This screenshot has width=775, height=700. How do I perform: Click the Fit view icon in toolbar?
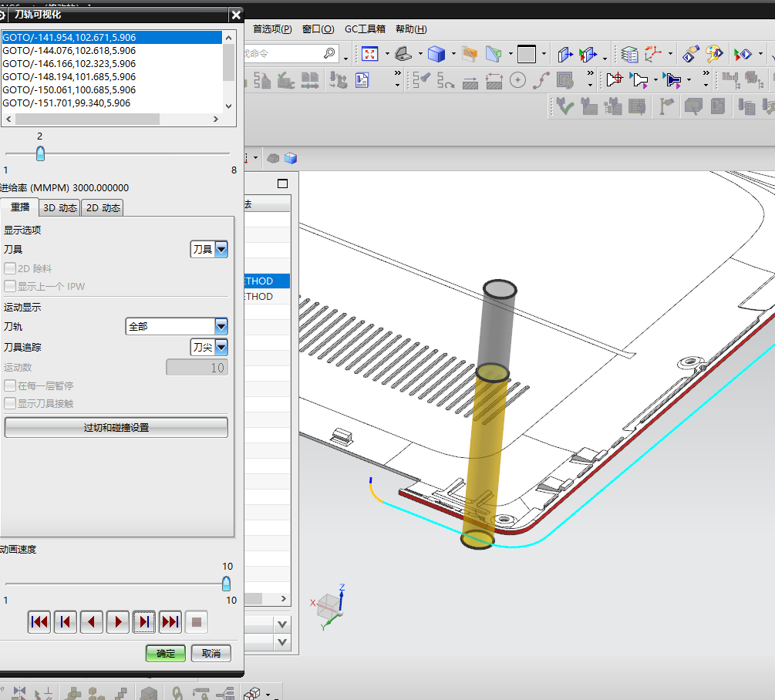[x=369, y=54]
